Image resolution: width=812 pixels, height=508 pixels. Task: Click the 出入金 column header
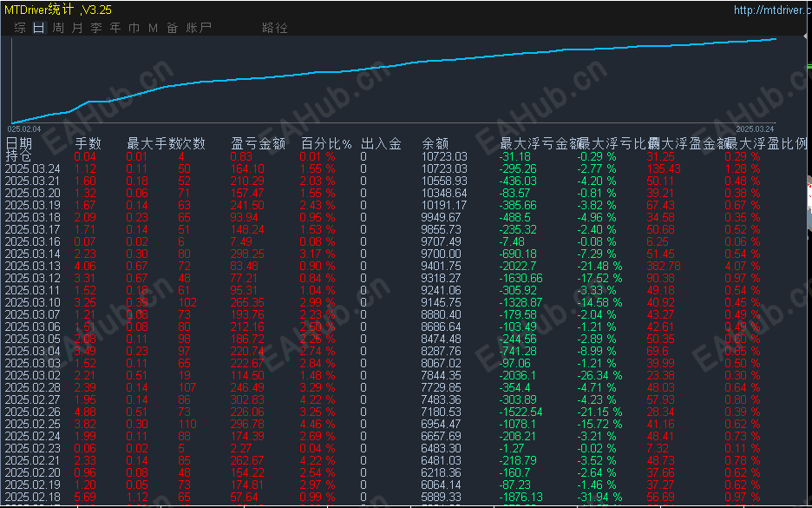(381, 143)
